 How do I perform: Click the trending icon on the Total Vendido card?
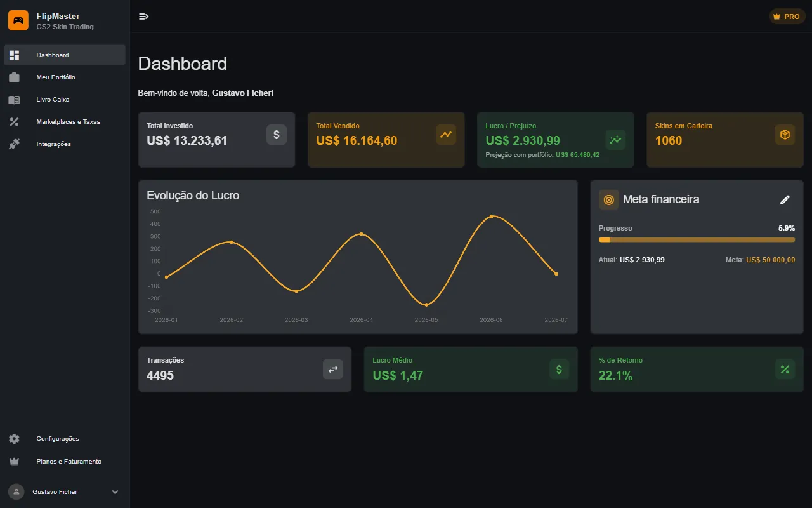coord(446,135)
